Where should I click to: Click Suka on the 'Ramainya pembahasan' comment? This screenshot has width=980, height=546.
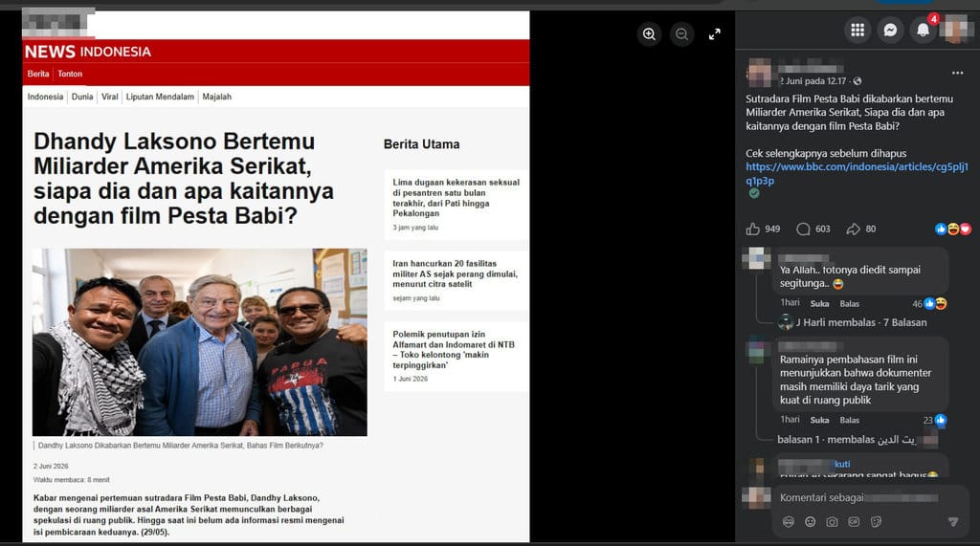pos(819,421)
